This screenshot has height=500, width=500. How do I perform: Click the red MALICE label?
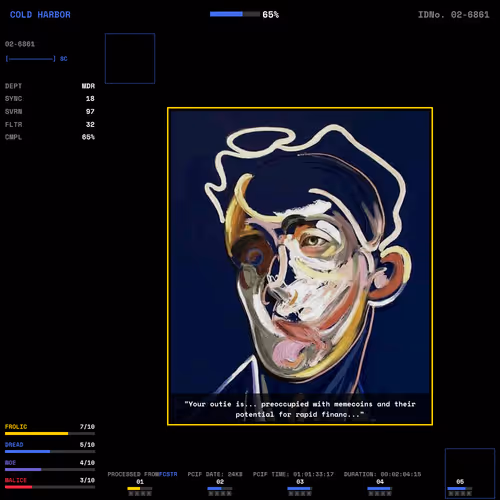(16, 480)
